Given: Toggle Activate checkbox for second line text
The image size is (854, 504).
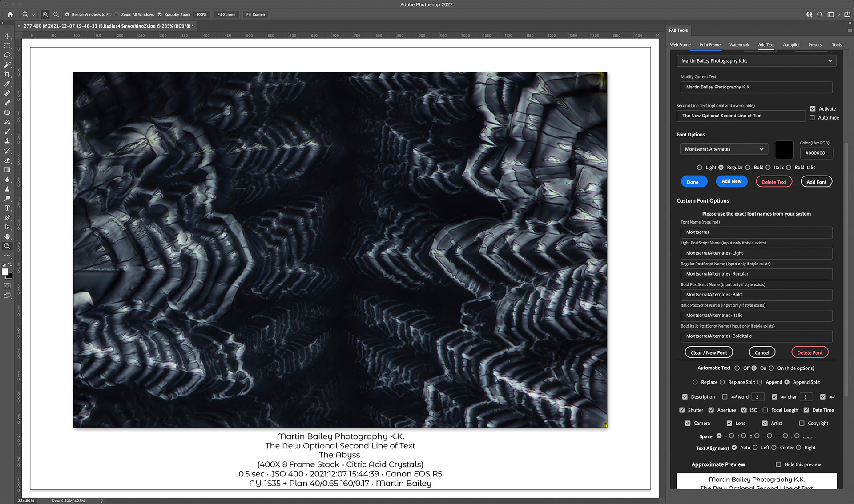Looking at the screenshot, I should pos(813,108).
